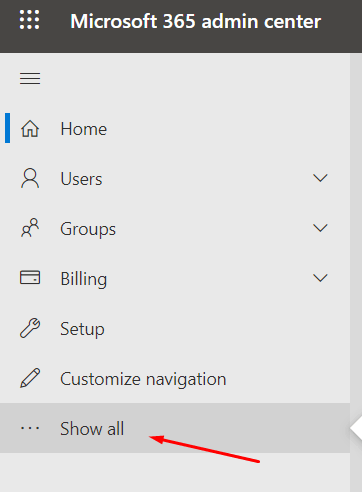Click the Customize navigation pencil icon
This screenshot has height=492, width=362.
pos(30,378)
